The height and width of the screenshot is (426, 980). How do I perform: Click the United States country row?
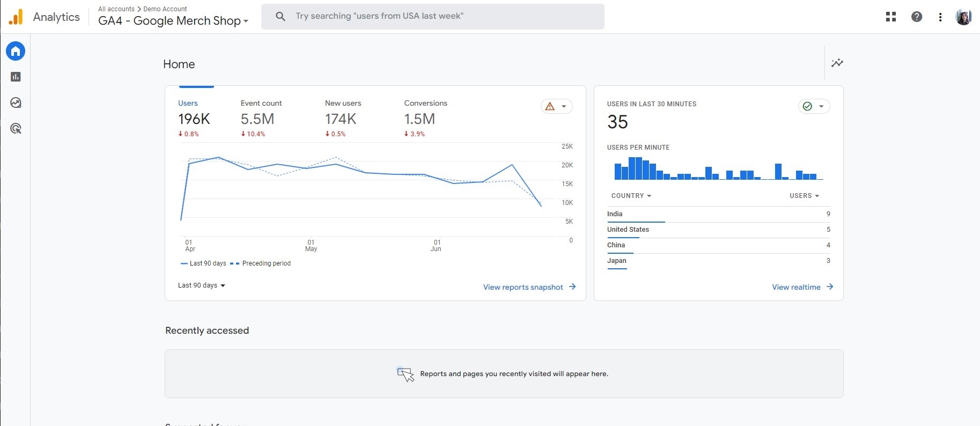point(719,230)
